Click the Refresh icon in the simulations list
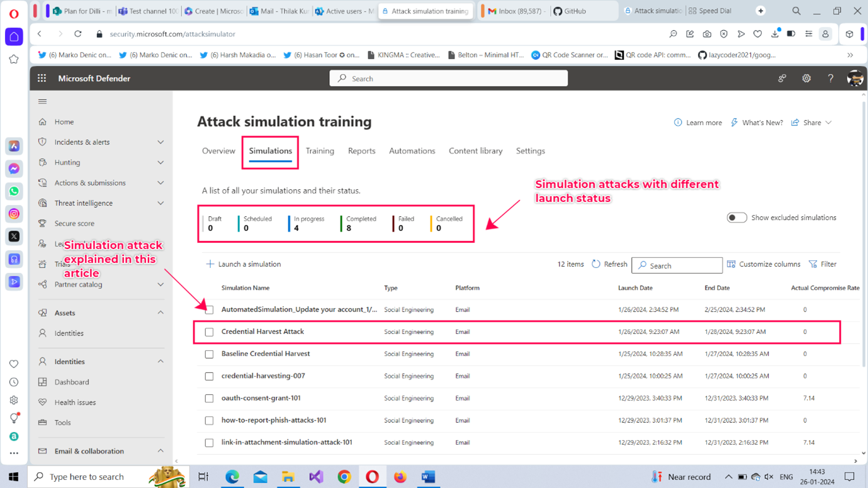Screen dimensions: 868x488 [x=596, y=264]
